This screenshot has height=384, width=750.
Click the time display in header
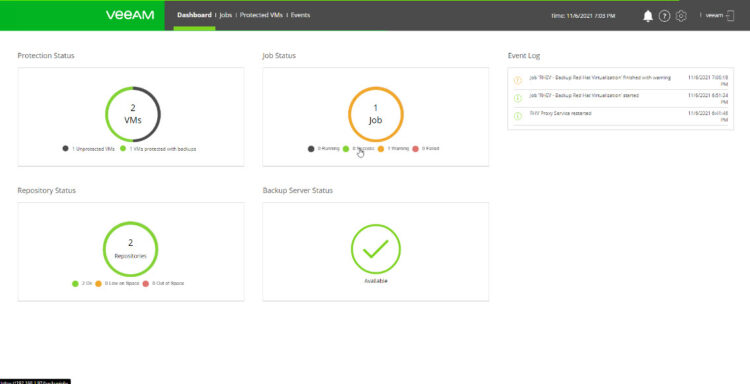[x=583, y=16]
